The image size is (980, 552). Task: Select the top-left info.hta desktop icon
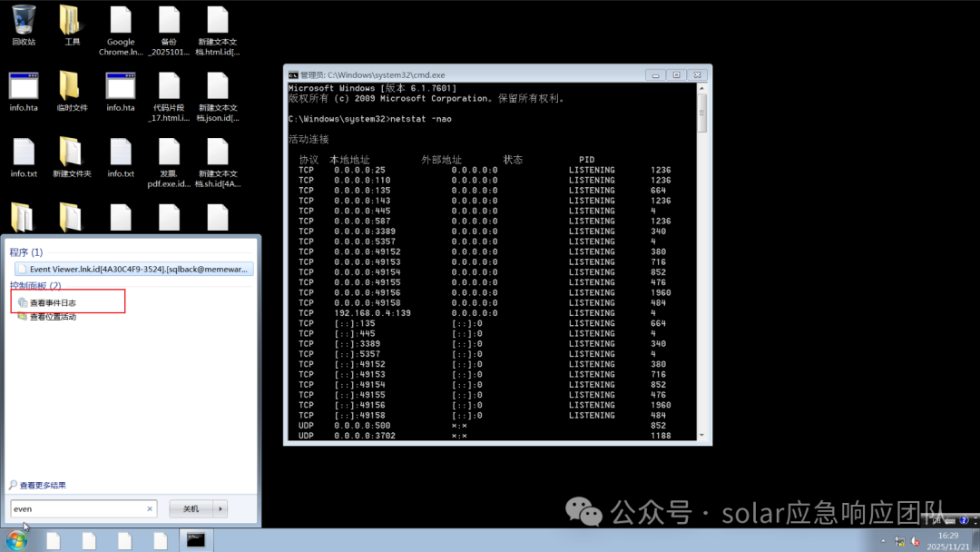[24, 92]
